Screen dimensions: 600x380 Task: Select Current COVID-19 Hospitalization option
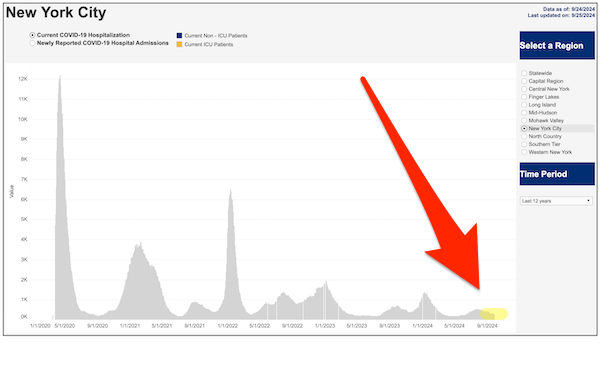tap(33, 35)
